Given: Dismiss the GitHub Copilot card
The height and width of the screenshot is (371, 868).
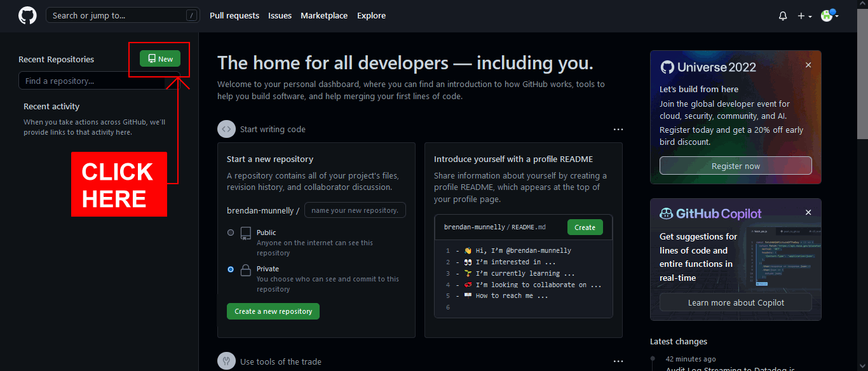Looking at the screenshot, I should point(808,212).
